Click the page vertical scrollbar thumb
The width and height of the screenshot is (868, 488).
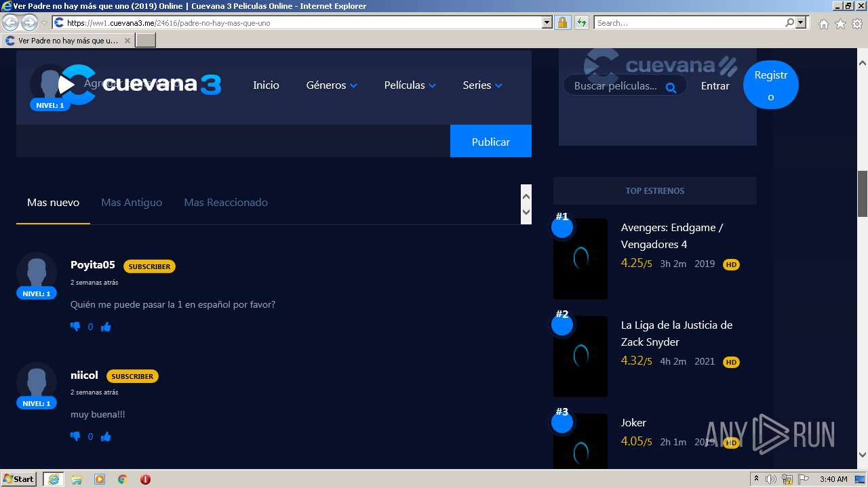pos(863,193)
